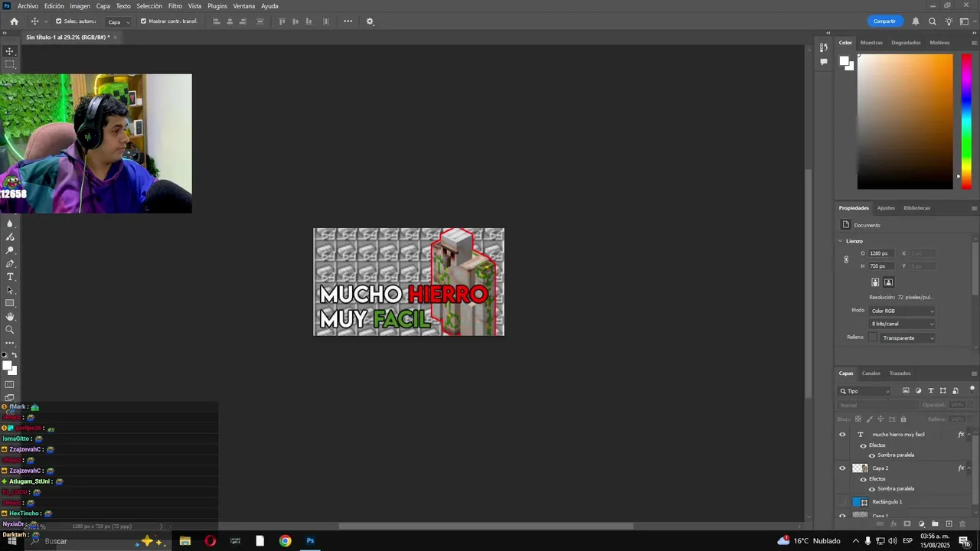Create a new layer
The width and height of the screenshot is (980, 551).
[949, 523]
